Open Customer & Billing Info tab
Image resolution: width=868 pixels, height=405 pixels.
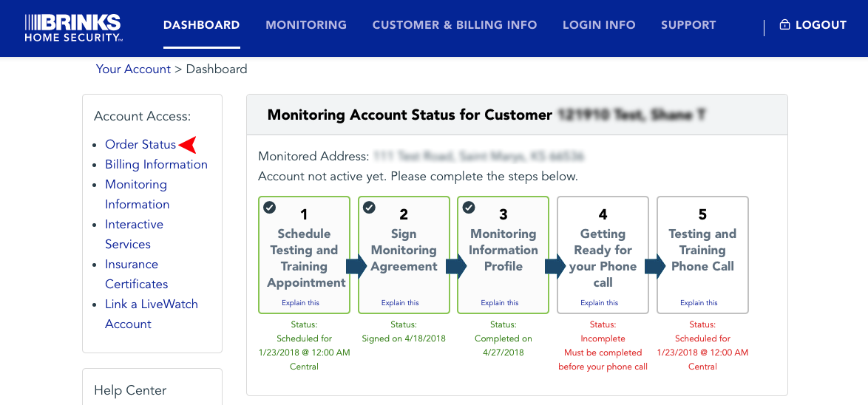pyautogui.click(x=455, y=25)
